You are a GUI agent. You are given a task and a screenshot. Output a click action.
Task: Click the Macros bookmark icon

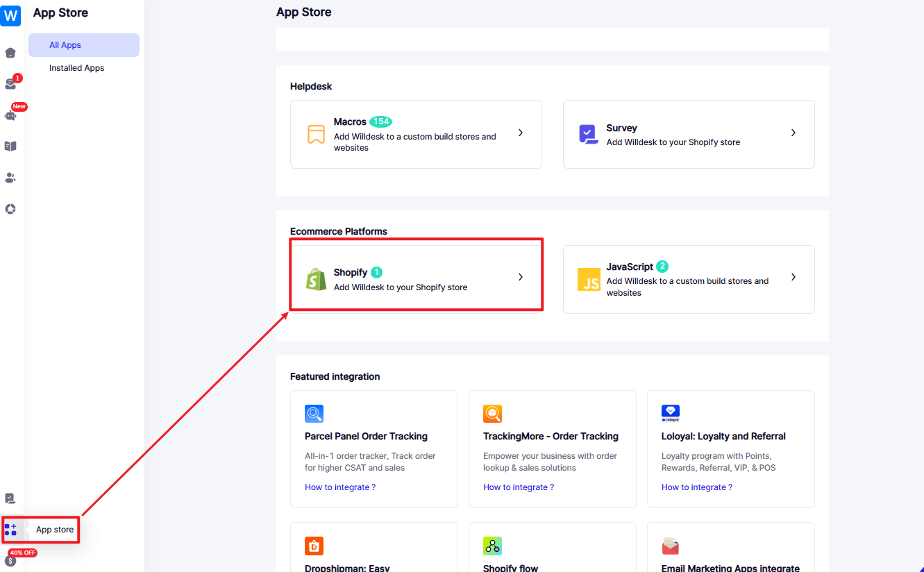click(x=316, y=134)
